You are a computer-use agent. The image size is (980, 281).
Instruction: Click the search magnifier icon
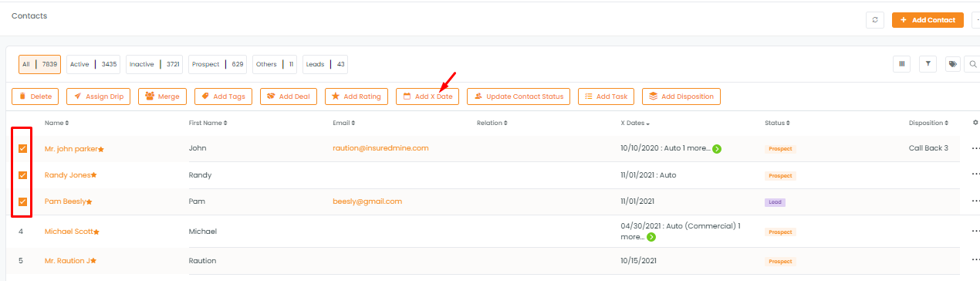coord(974,64)
